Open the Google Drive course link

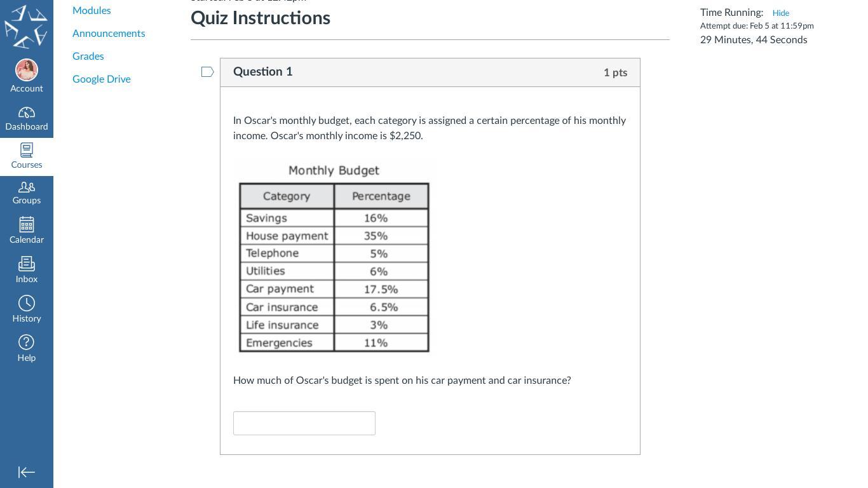[x=102, y=79]
